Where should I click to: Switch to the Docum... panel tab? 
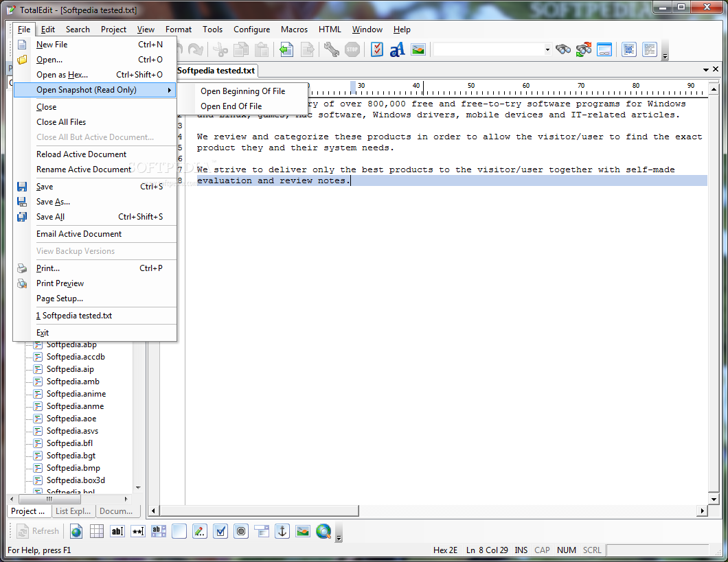pyautogui.click(x=116, y=511)
